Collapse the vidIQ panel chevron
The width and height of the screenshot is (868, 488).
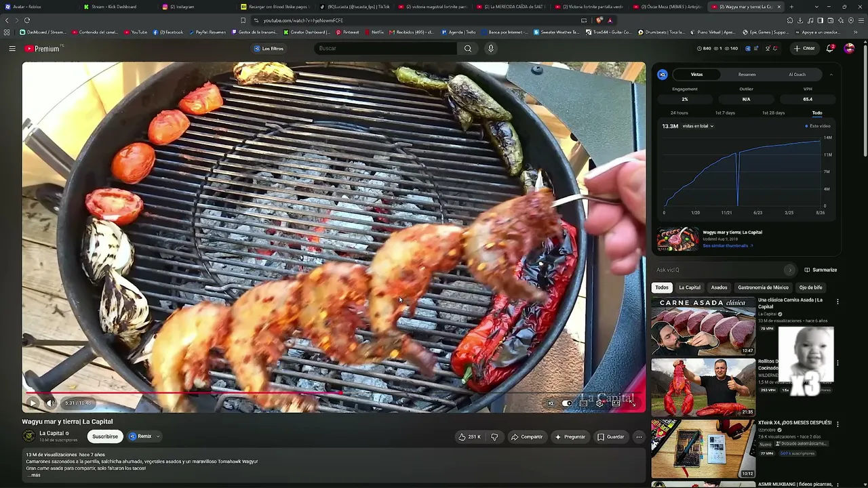[x=831, y=75]
